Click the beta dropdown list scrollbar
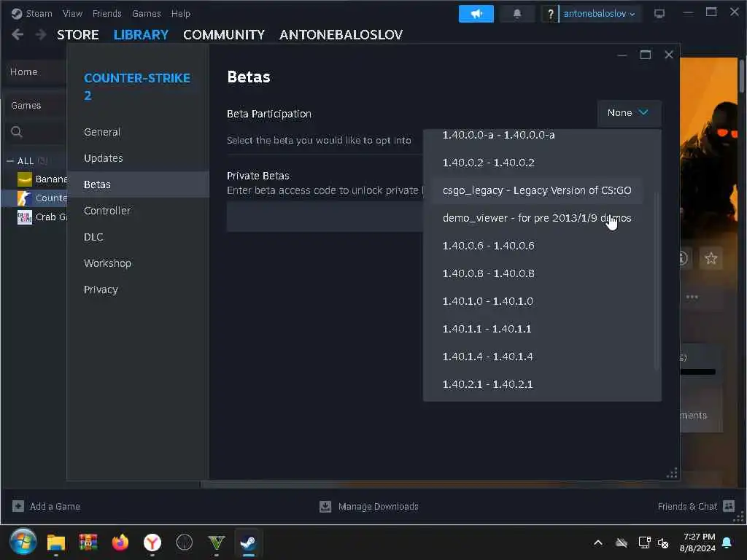 point(657,281)
